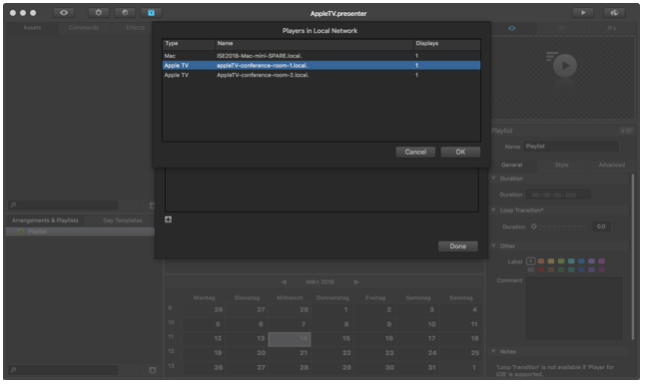
Task: Open the middle list inspector tab
Action: (x=561, y=28)
